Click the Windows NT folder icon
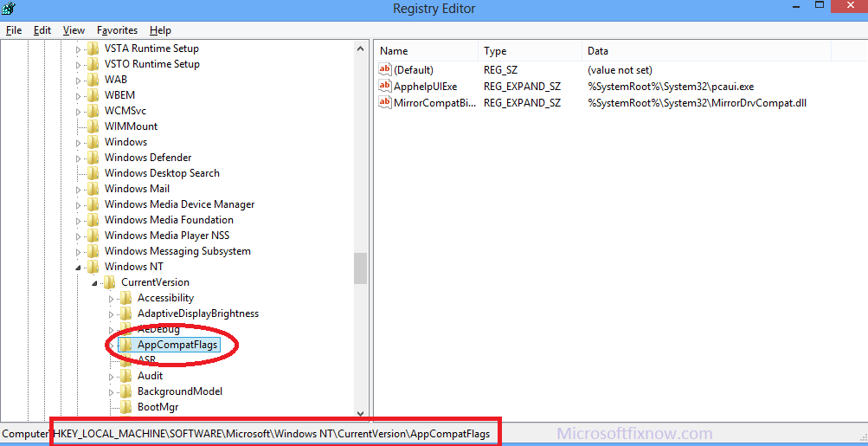 (x=93, y=267)
